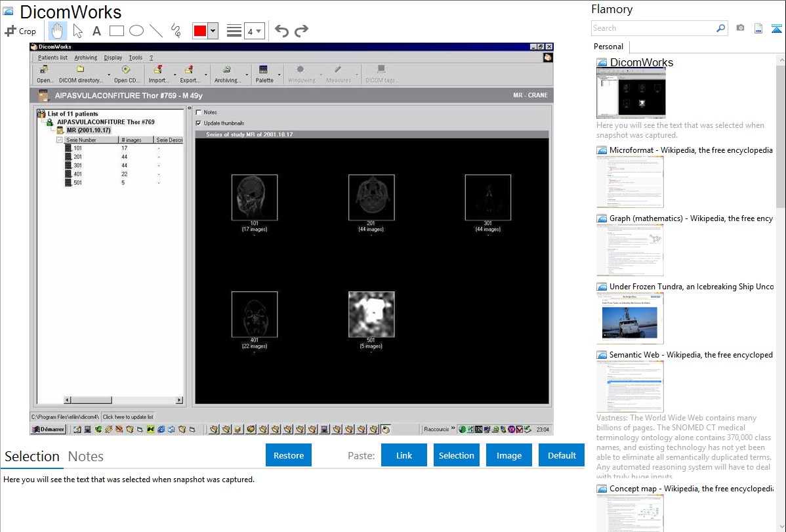Expand the Palette dropdown arrow
The height and width of the screenshot is (532, 786).
click(279, 75)
